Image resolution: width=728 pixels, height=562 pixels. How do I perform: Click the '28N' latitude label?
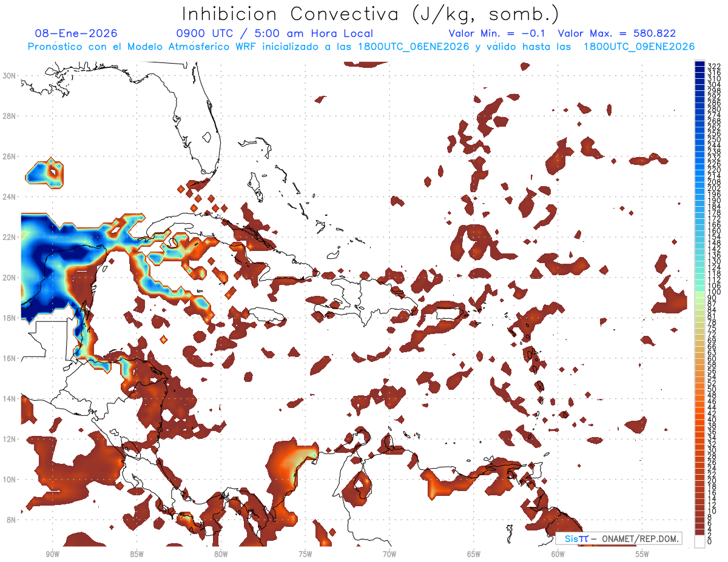[x=8, y=115]
